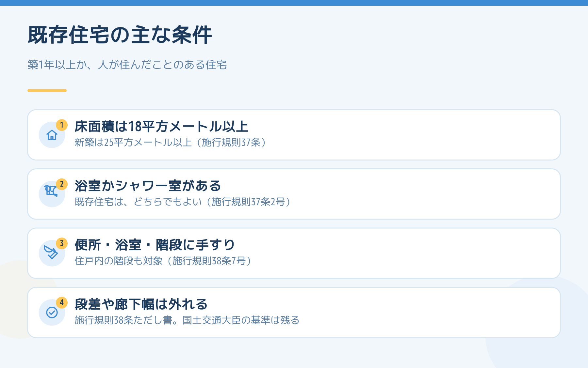Select the 便所・浴室・階段に手すり heading
Viewport: 588px width, 368px height.
coord(155,245)
